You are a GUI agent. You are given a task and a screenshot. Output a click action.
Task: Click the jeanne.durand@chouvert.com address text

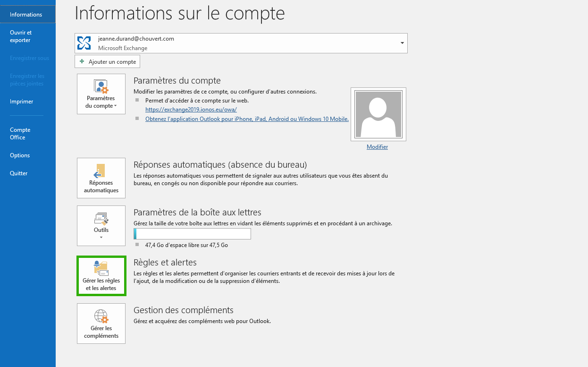[136, 39]
